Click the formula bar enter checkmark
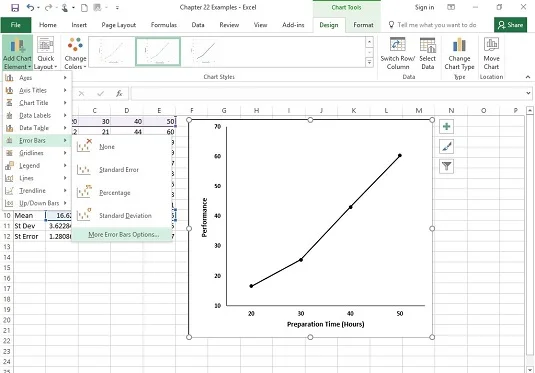The width and height of the screenshot is (535, 373). (101, 94)
